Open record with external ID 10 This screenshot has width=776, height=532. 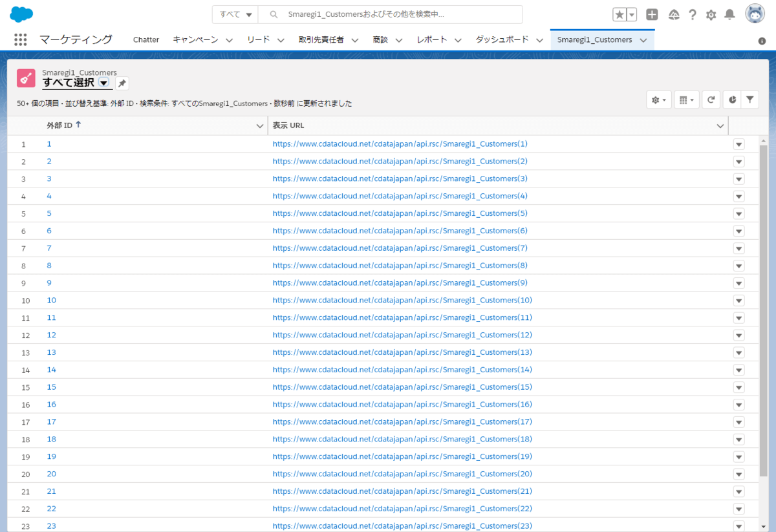tap(51, 301)
